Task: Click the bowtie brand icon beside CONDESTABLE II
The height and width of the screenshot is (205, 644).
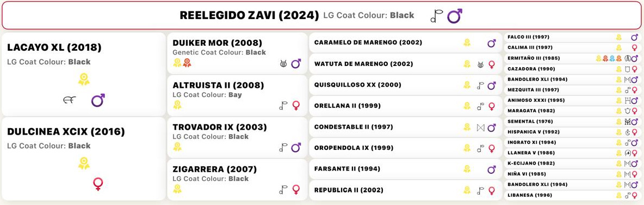Action: coord(480,128)
